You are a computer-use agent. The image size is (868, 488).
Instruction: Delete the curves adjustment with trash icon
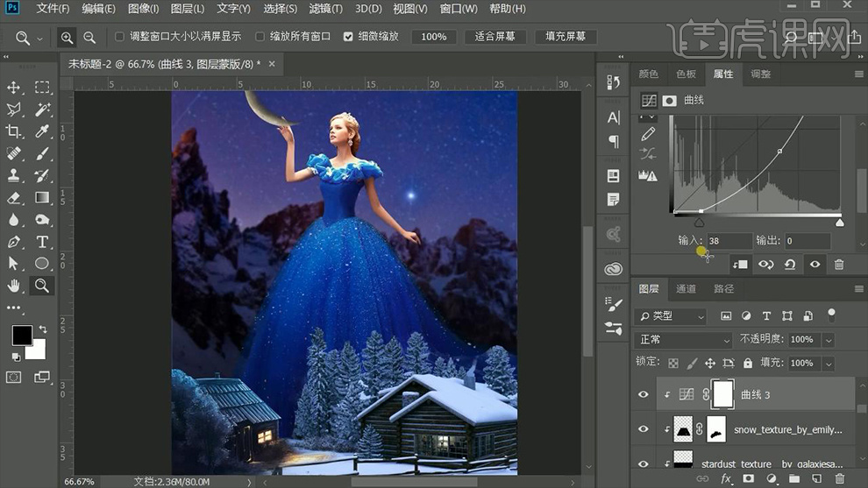click(x=839, y=264)
